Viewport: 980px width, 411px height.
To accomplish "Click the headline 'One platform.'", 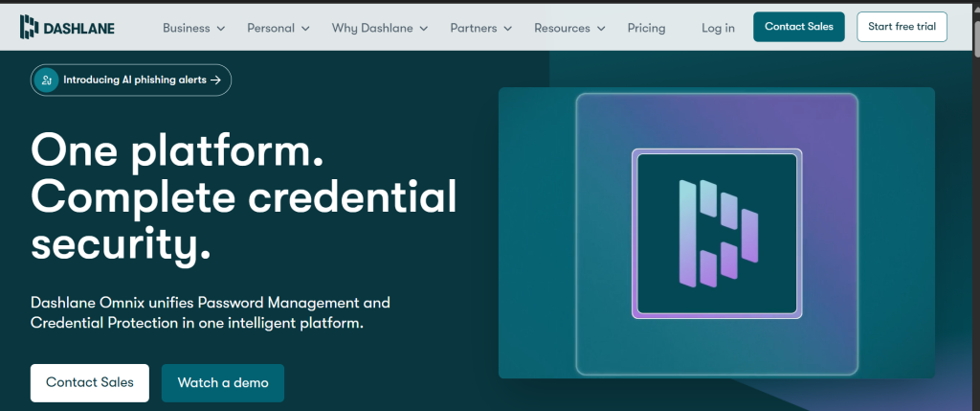I will click(177, 150).
